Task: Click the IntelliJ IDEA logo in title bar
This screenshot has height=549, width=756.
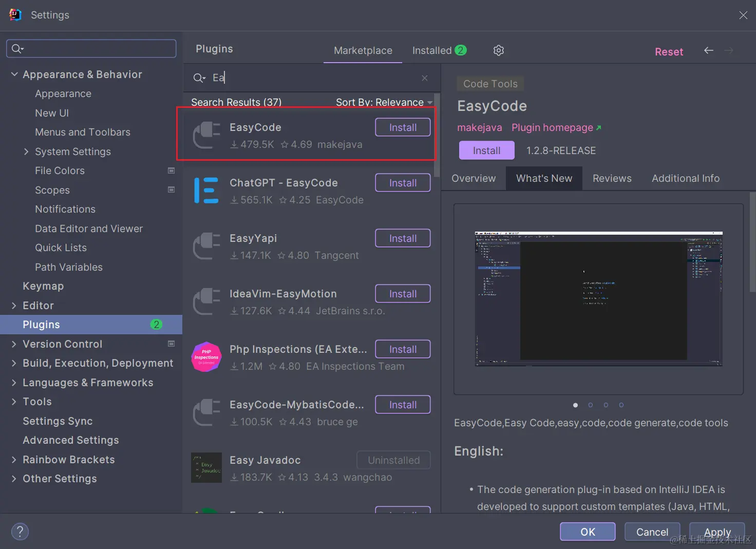Action: 15,15
